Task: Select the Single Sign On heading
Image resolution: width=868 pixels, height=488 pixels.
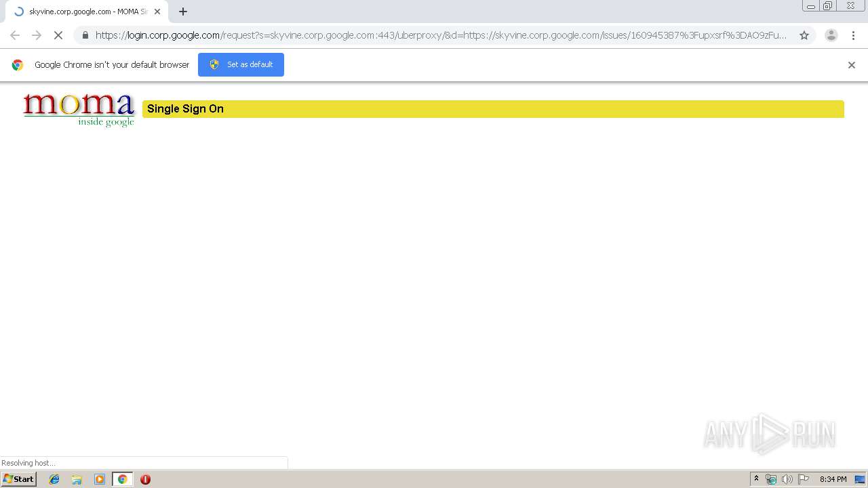Action: coord(185,108)
